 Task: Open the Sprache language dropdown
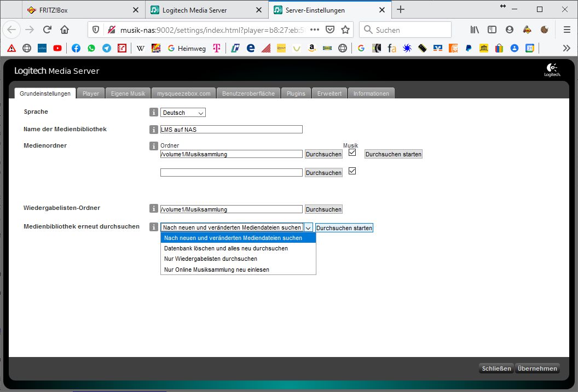coord(183,113)
